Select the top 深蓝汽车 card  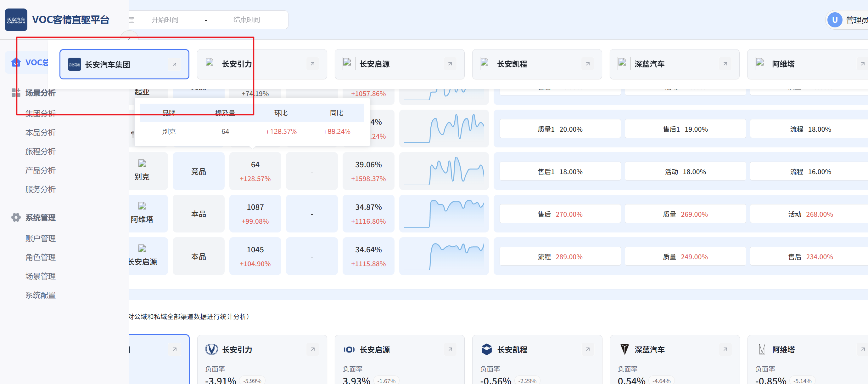674,64
